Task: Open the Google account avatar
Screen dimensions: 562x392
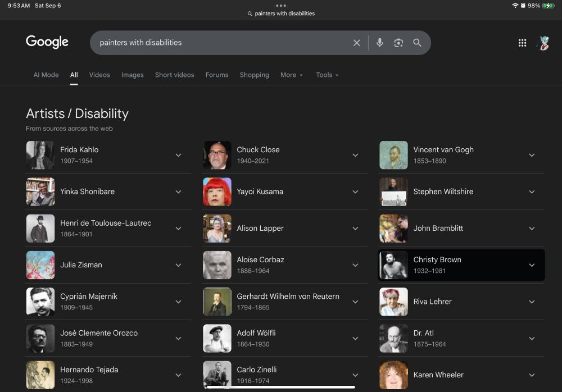Action: click(543, 43)
